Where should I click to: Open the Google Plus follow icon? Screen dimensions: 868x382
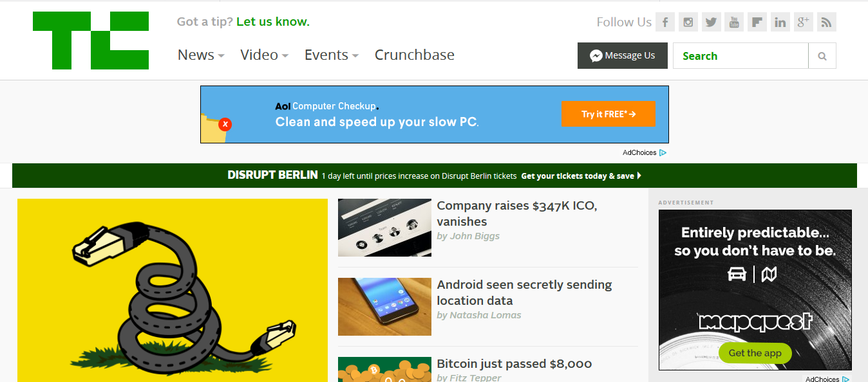(x=804, y=22)
